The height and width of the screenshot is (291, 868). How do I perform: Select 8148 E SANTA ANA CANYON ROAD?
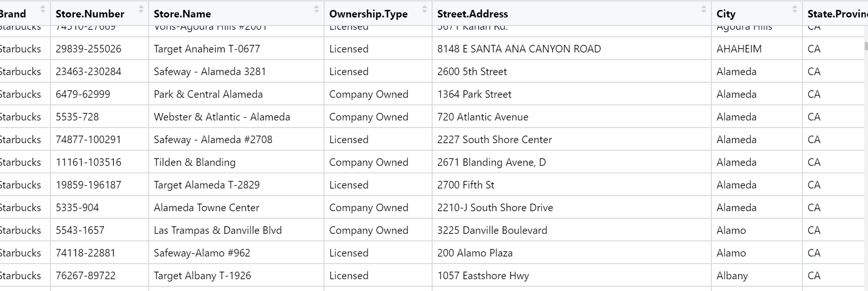(519, 49)
